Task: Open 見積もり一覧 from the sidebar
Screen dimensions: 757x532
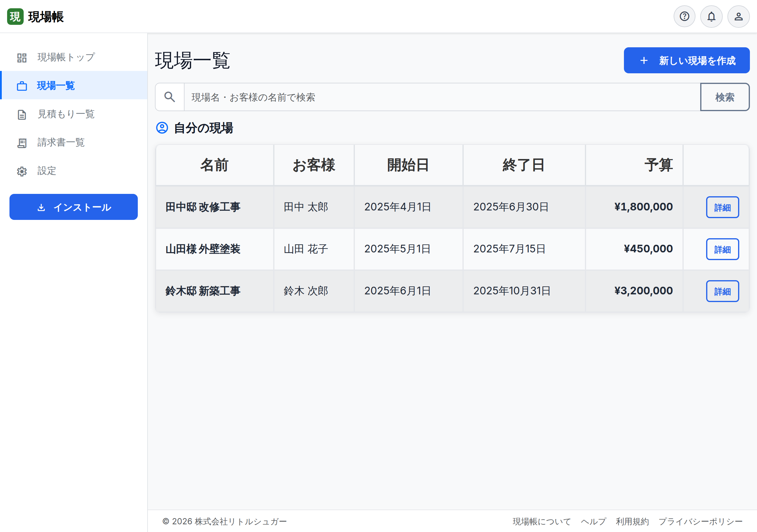Action: pos(74,114)
